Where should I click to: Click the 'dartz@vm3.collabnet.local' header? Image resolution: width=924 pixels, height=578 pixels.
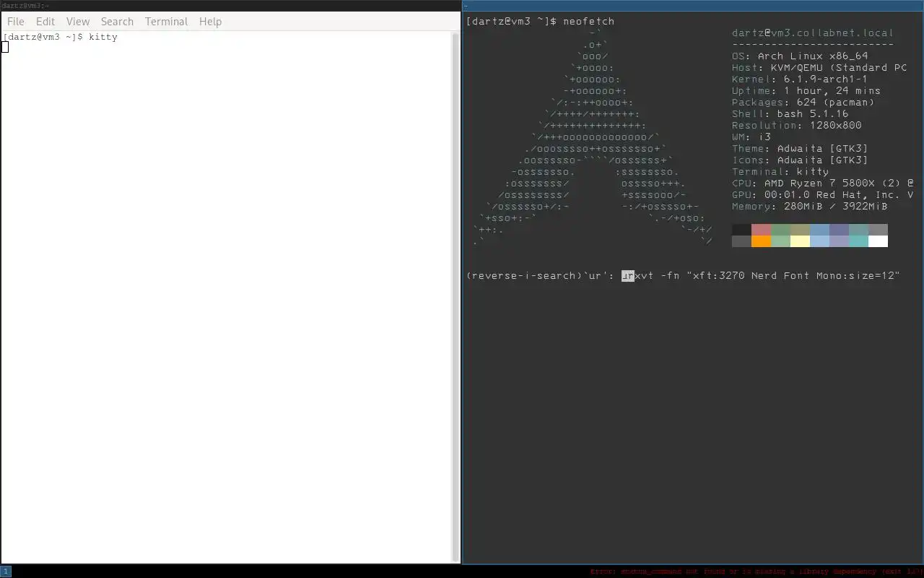[x=812, y=33]
